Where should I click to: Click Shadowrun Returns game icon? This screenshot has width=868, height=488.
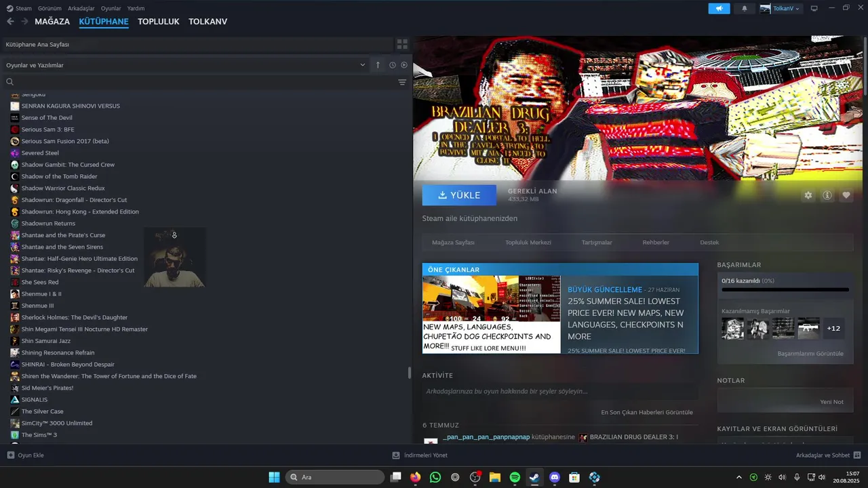click(15, 224)
